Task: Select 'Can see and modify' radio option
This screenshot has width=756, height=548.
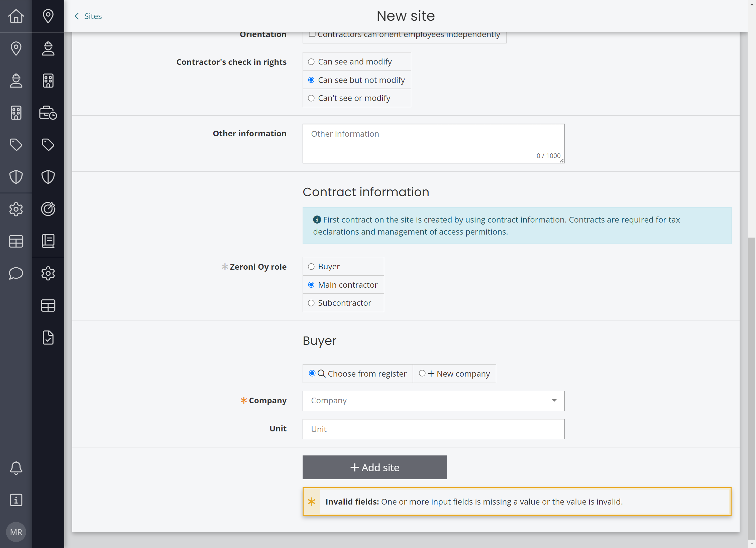Action: pyautogui.click(x=356, y=61)
